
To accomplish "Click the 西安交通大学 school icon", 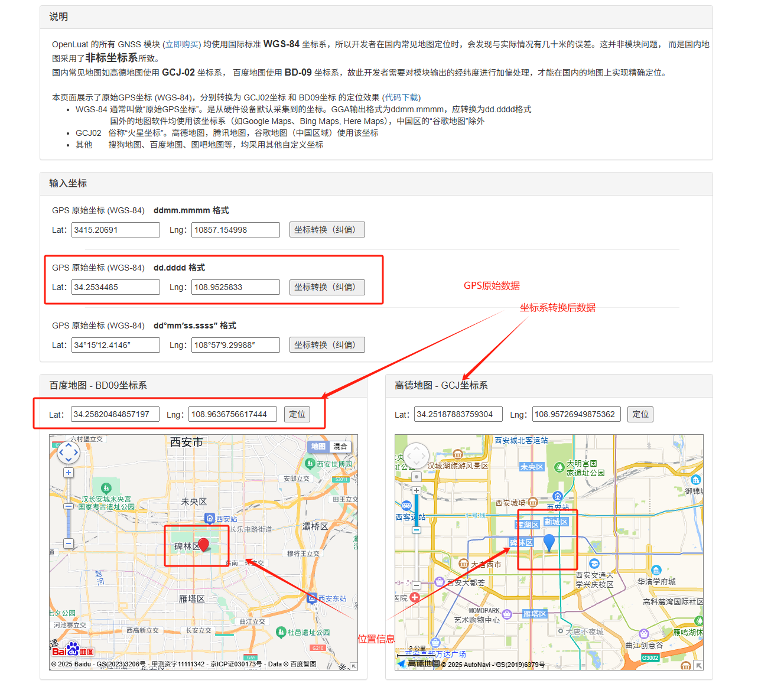I will click(594, 564).
